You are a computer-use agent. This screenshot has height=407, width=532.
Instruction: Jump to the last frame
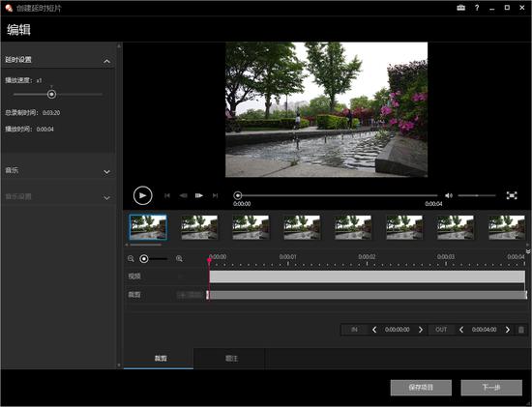[215, 195]
